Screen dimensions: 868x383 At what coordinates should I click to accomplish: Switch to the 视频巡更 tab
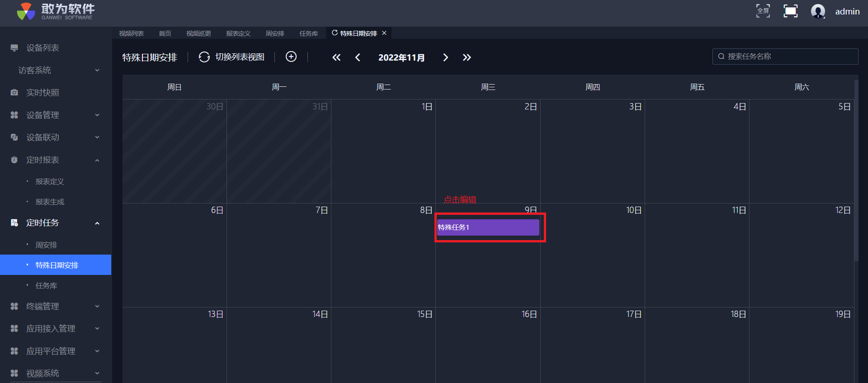pos(198,33)
